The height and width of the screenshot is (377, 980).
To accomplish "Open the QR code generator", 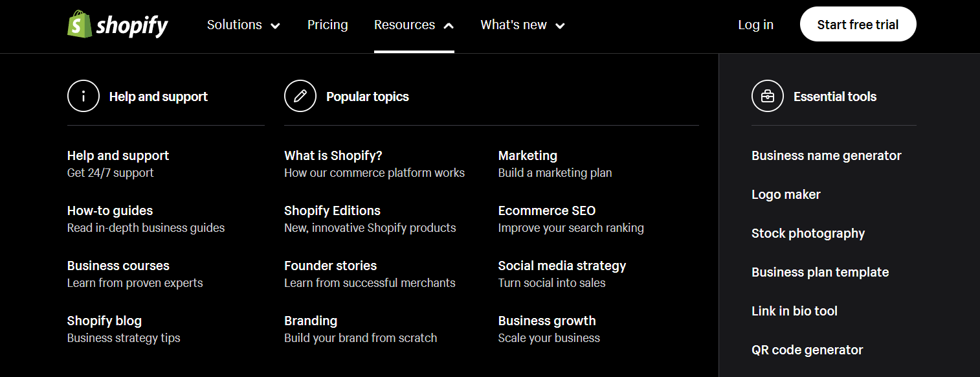I will [807, 350].
